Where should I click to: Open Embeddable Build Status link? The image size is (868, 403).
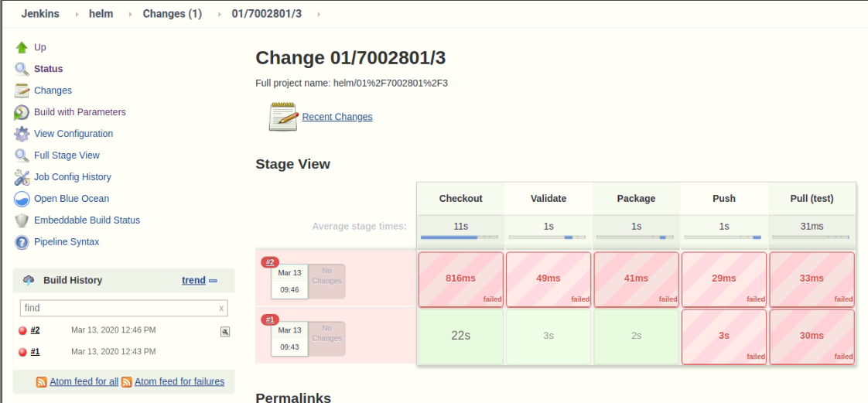(87, 220)
